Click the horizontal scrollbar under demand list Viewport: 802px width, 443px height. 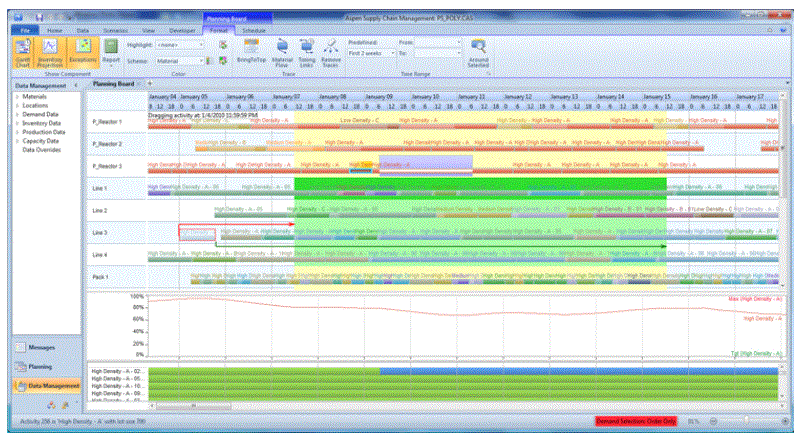(x=193, y=407)
